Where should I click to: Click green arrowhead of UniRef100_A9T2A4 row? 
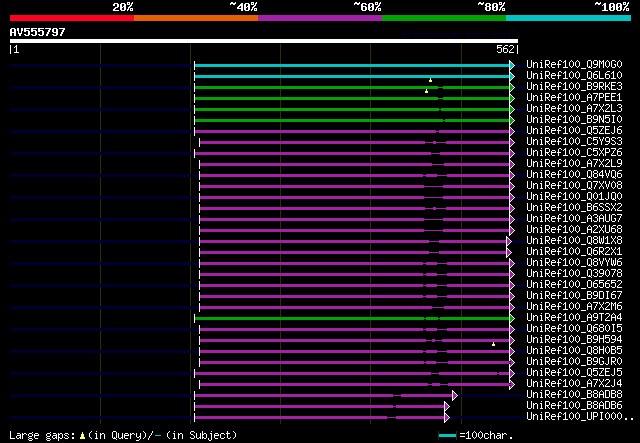tap(512, 318)
